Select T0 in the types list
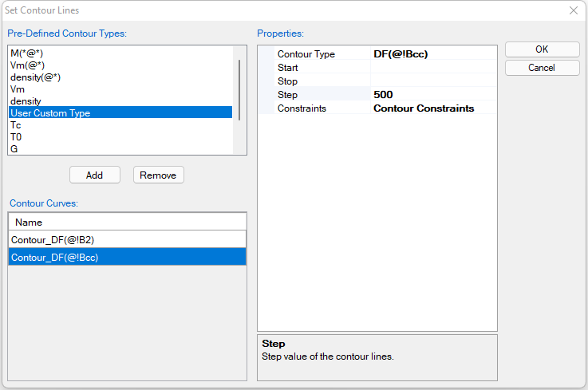The image size is (588, 390). point(16,137)
